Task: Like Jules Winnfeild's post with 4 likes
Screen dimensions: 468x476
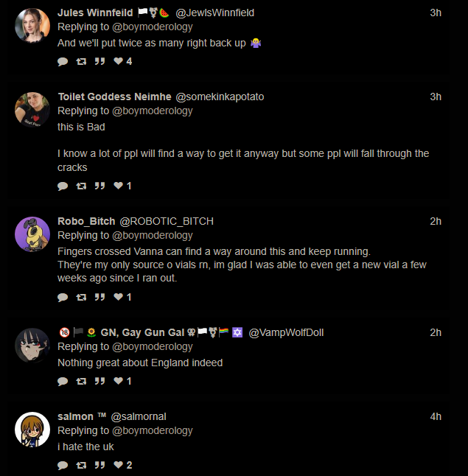Action: click(x=118, y=61)
